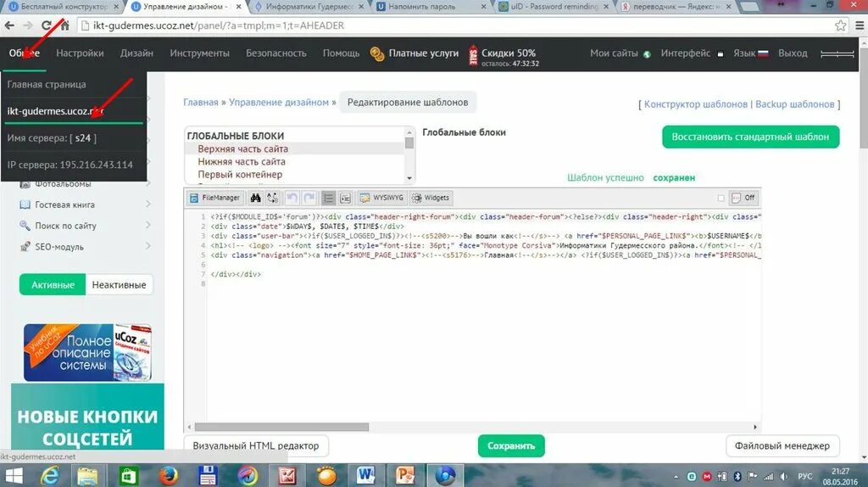This screenshot has height=487, width=868.
Task: Open the Настройки menu
Action: point(80,53)
